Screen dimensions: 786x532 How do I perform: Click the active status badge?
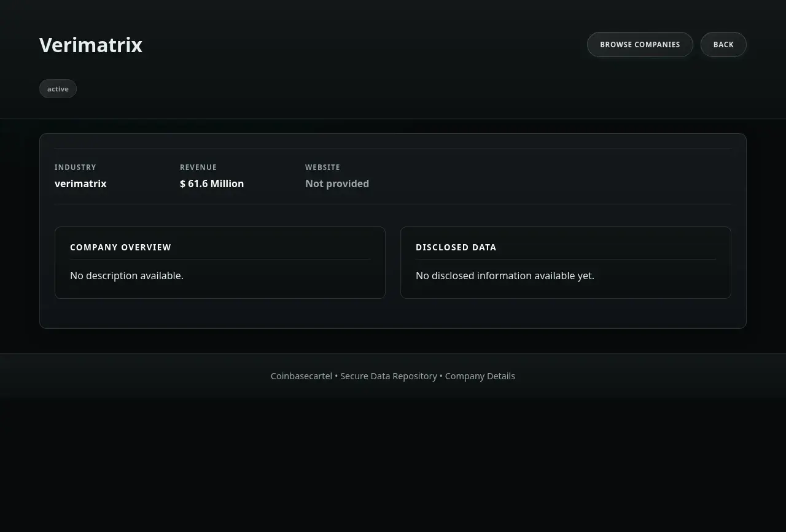click(x=58, y=89)
